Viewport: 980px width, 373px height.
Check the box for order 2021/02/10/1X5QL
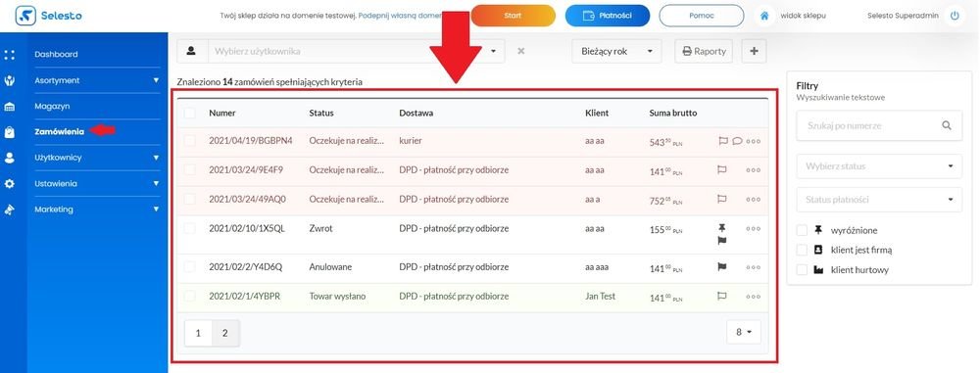[x=190, y=229]
